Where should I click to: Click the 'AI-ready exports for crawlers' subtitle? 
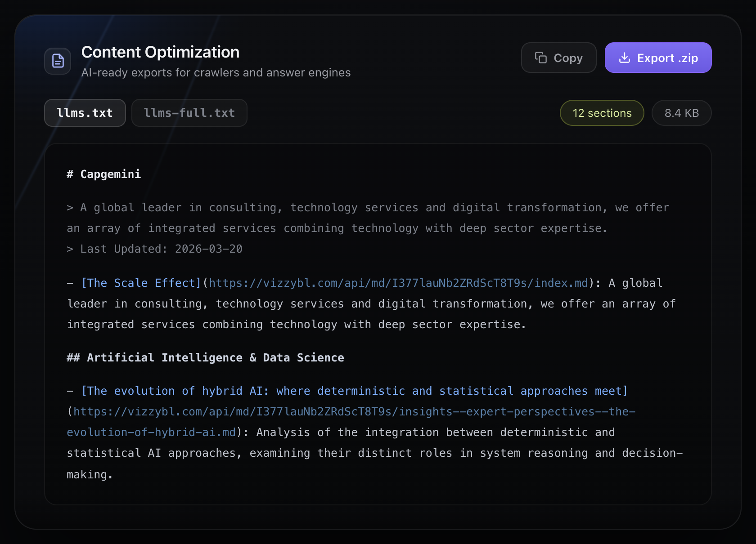click(x=216, y=72)
